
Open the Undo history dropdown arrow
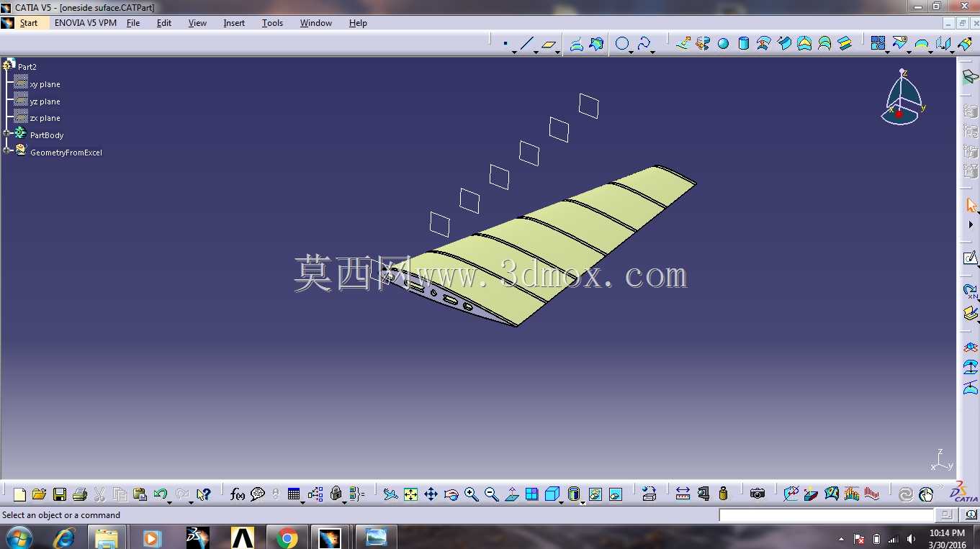pos(169,502)
